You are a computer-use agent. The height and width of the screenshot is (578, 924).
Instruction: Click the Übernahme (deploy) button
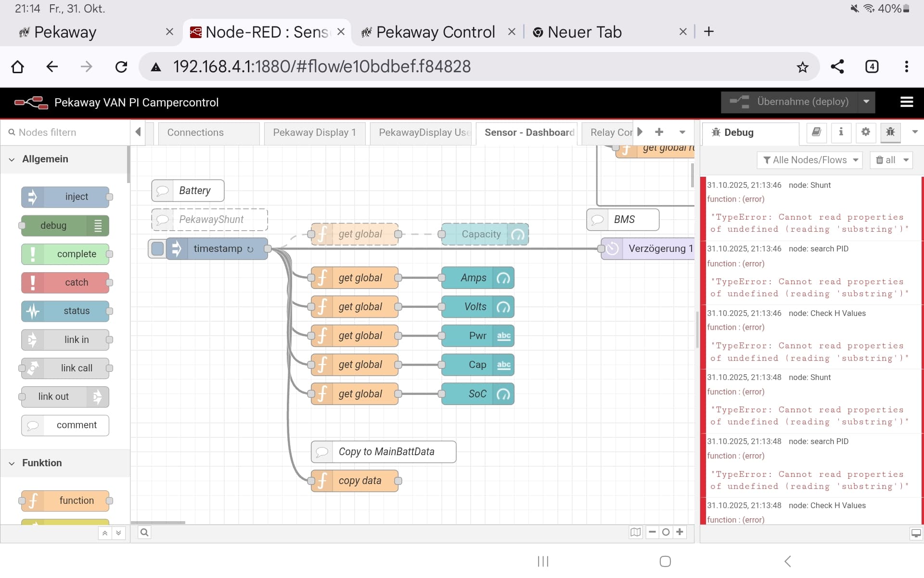pyautogui.click(x=789, y=102)
